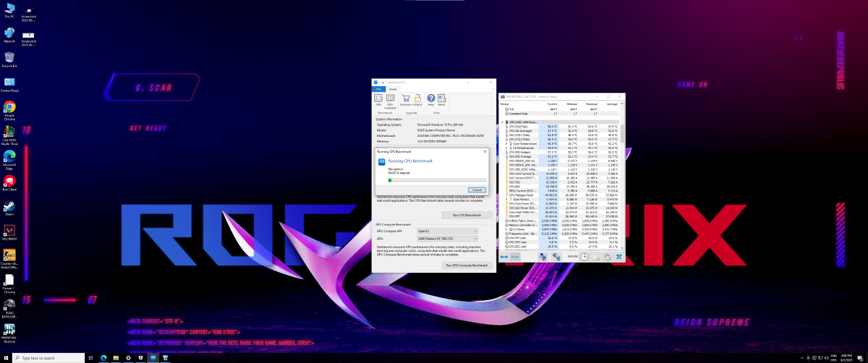Switch to the Home ribbon tab

click(x=393, y=89)
